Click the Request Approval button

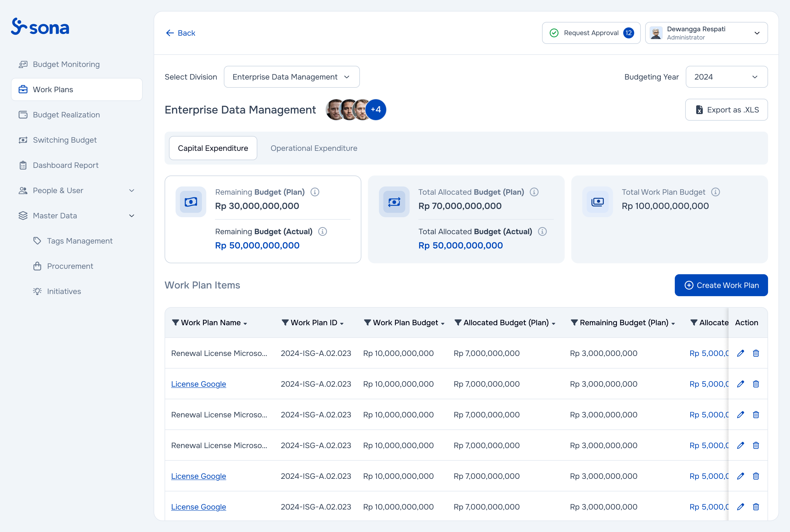pyautogui.click(x=591, y=33)
